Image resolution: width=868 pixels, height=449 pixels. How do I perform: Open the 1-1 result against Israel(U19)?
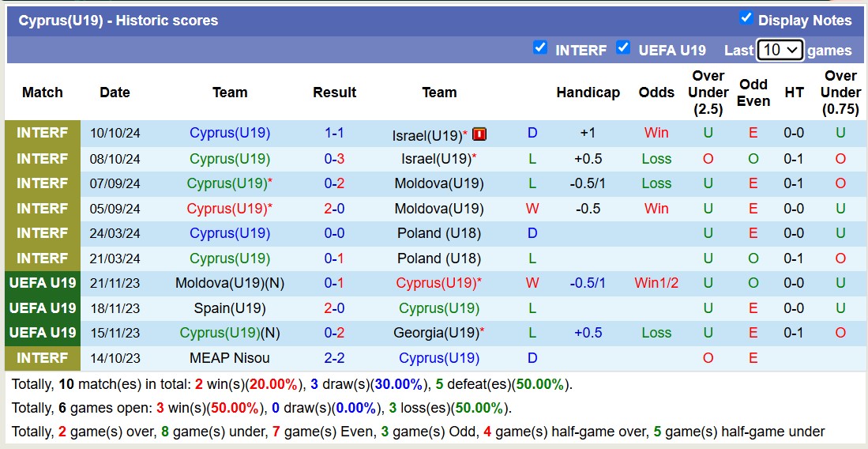(334, 133)
